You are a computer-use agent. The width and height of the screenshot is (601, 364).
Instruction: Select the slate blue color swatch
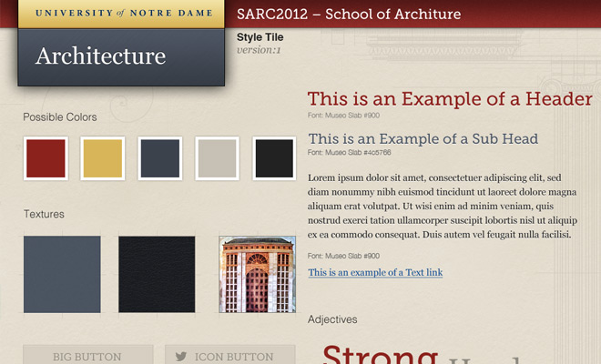tap(160, 158)
